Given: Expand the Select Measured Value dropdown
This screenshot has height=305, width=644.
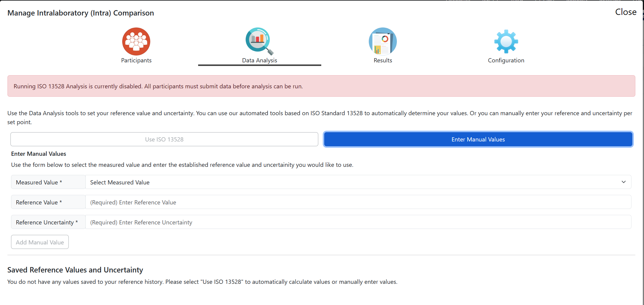Looking at the screenshot, I should 358,182.
